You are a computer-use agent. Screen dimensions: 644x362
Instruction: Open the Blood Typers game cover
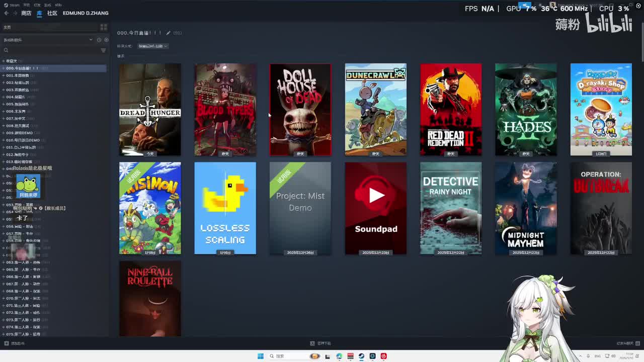(225, 110)
